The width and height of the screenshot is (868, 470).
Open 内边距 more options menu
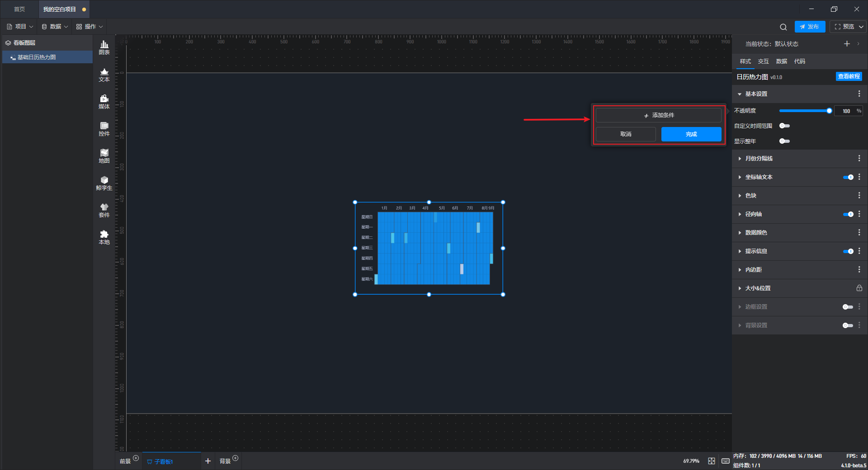coord(859,269)
